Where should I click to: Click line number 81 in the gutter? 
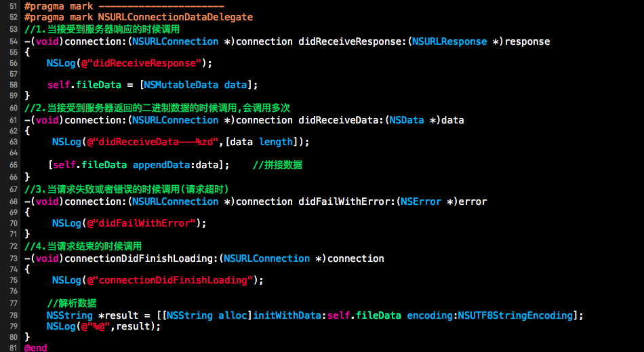13,348
